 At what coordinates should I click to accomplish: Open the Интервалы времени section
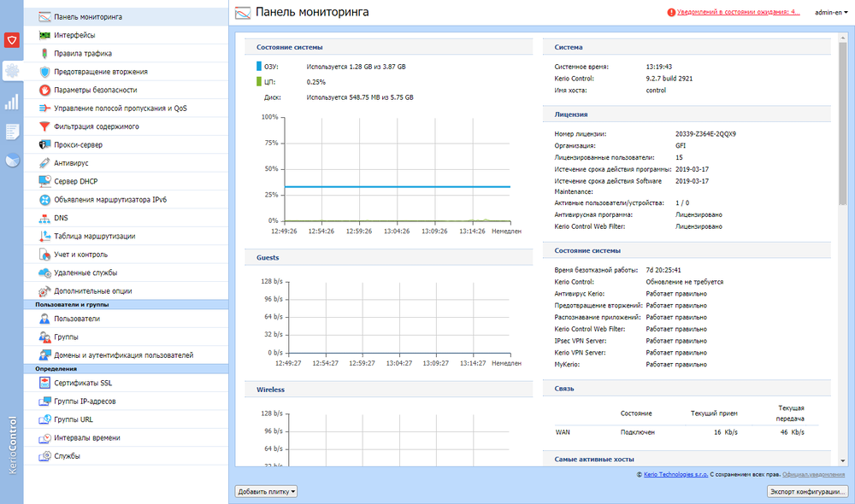coord(126,438)
